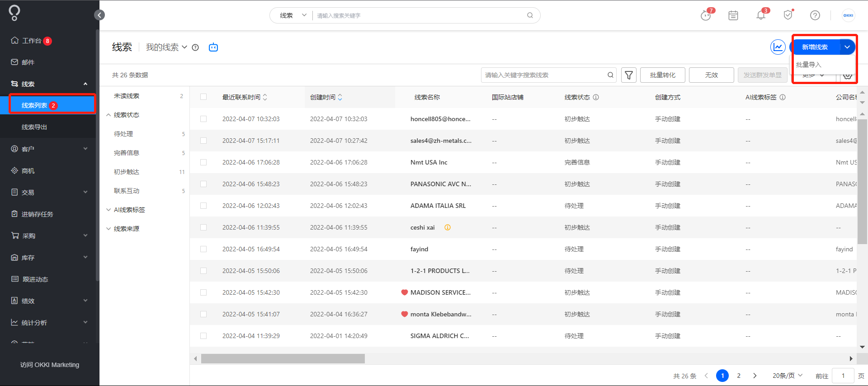This screenshot has width=868, height=386.
Task: Click the 无效 button
Action: click(x=712, y=75)
